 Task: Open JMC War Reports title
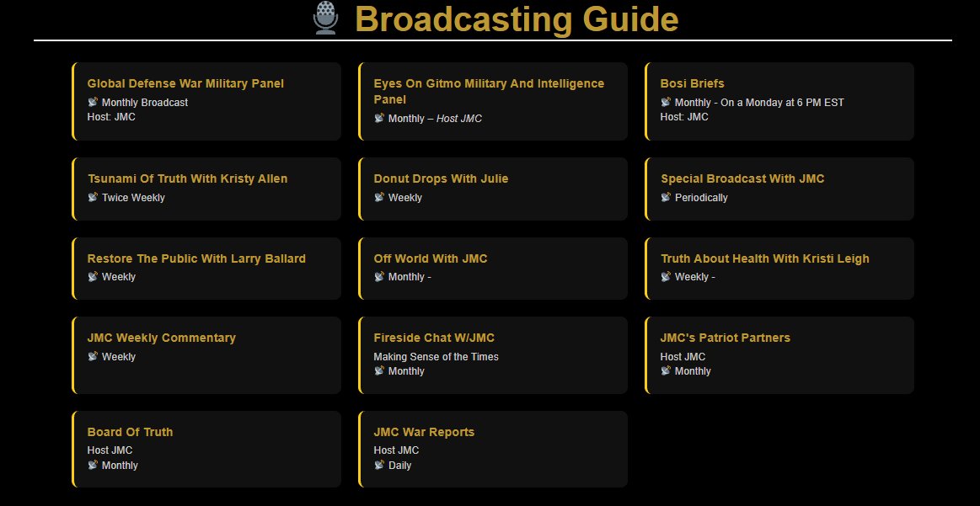coord(424,432)
